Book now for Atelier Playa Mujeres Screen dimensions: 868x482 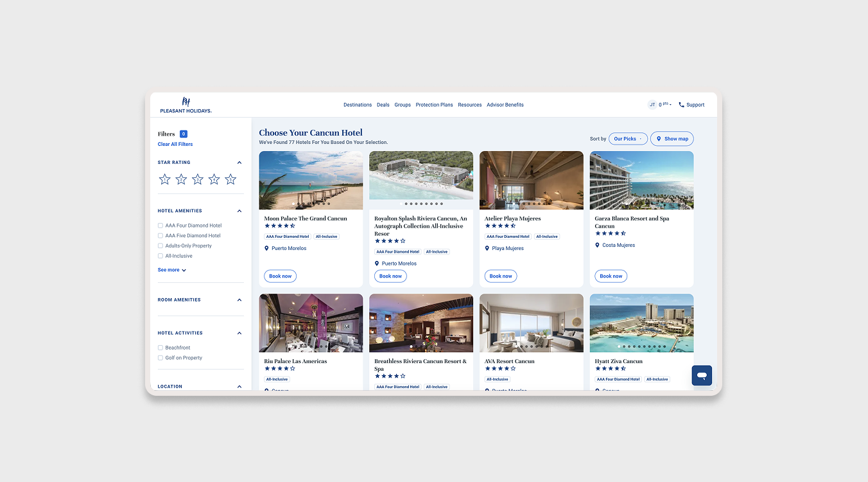point(501,276)
